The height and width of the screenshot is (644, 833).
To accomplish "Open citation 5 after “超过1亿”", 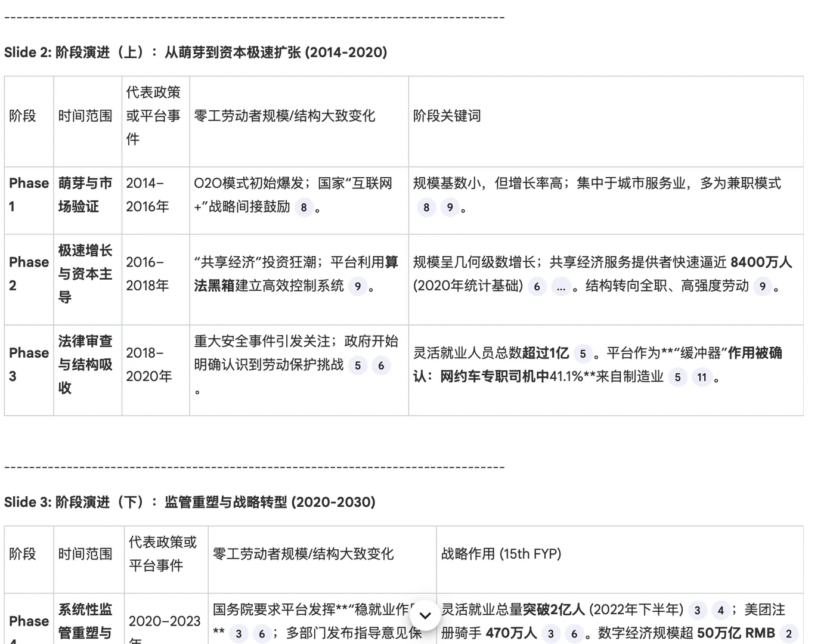I will (x=583, y=354).
